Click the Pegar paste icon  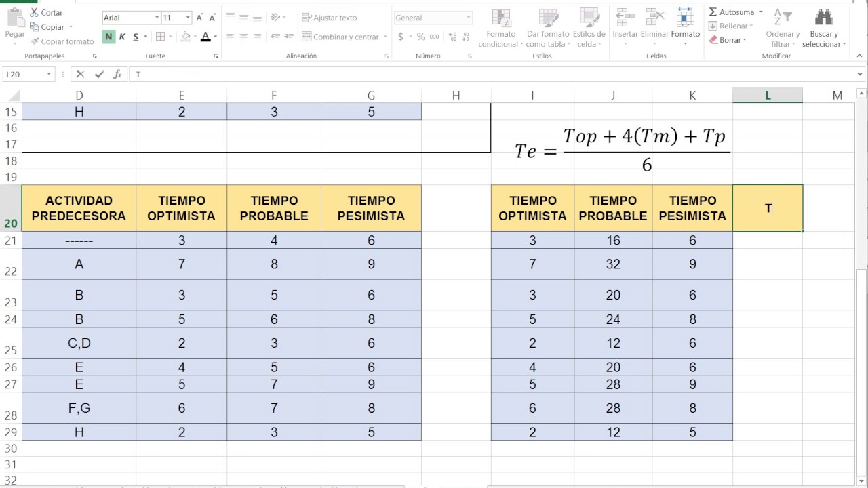[x=14, y=18]
